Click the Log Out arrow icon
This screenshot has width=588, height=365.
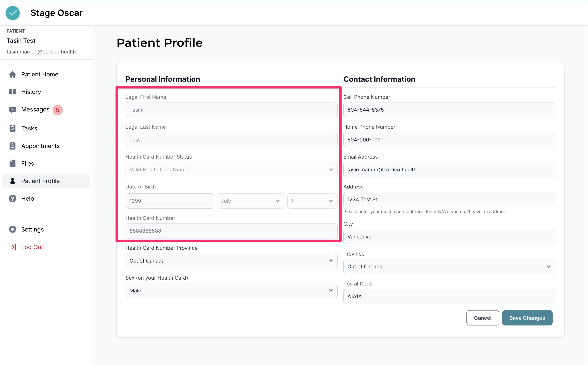pyautogui.click(x=13, y=247)
